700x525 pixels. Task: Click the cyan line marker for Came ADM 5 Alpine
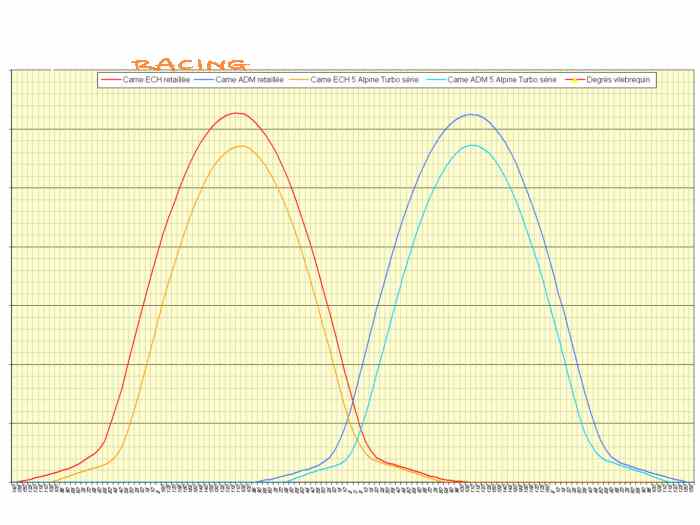click(x=436, y=80)
